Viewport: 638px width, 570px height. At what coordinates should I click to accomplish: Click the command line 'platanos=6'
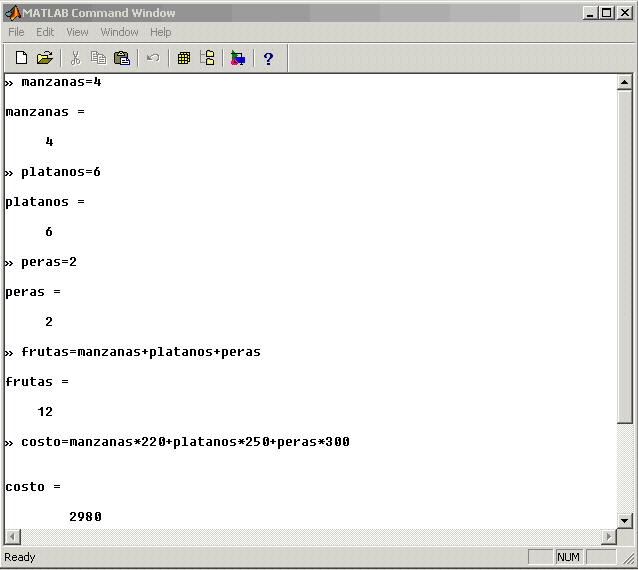tap(61, 172)
